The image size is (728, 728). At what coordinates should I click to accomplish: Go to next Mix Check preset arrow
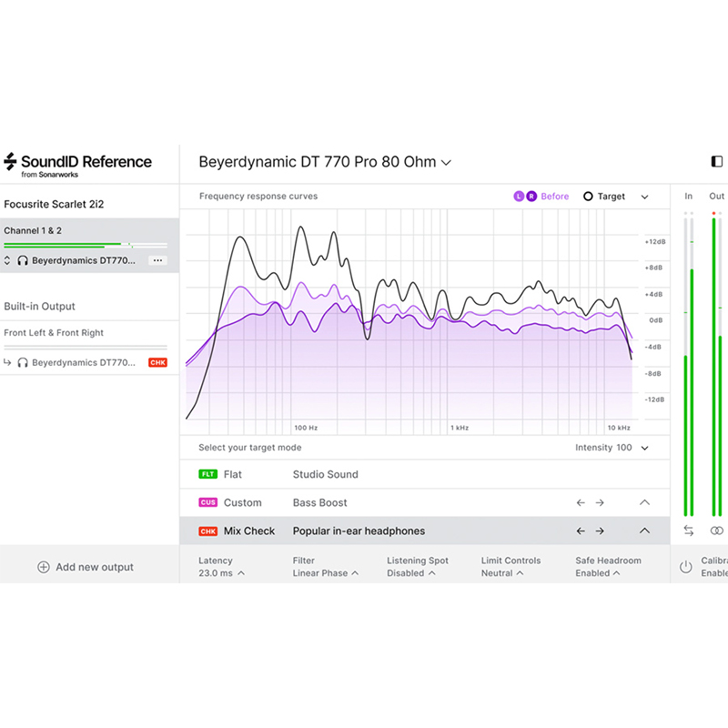tap(600, 531)
